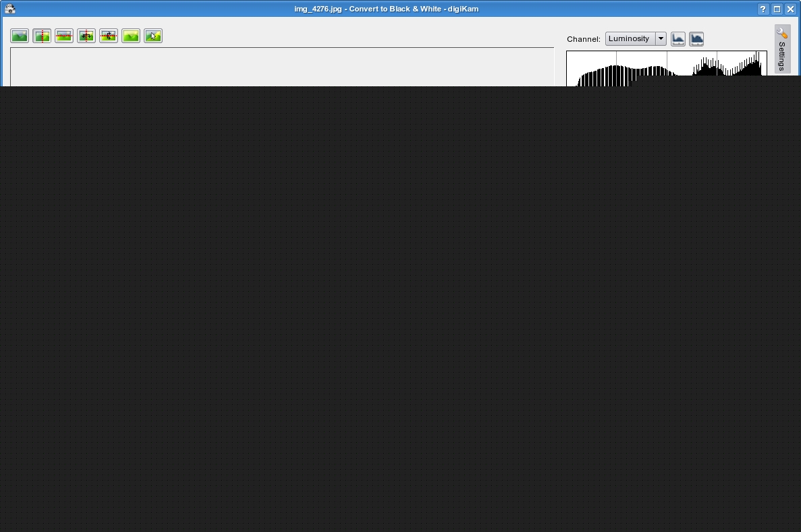Open window menu from title bar icon
Viewport: 801px width, 532px height.
10,9
